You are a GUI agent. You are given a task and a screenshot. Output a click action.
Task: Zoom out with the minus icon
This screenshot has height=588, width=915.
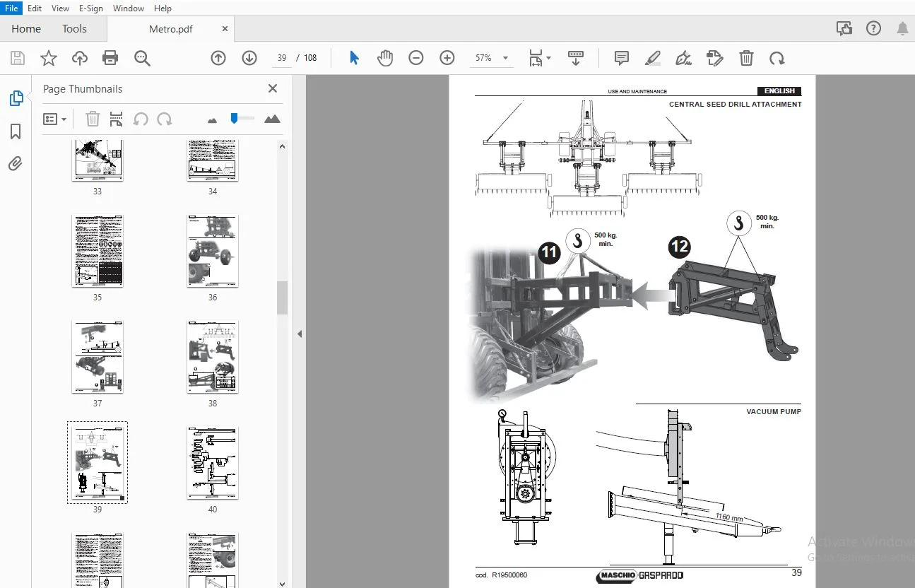coord(415,58)
